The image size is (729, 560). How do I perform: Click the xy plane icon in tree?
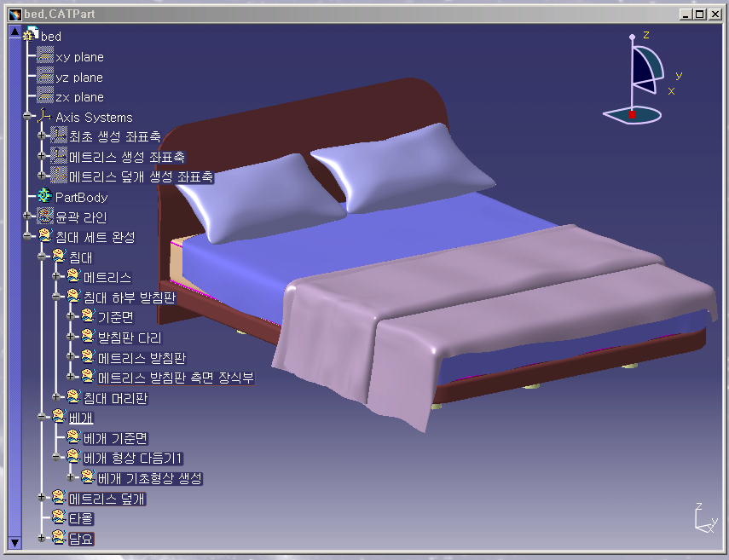coord(45,56)
